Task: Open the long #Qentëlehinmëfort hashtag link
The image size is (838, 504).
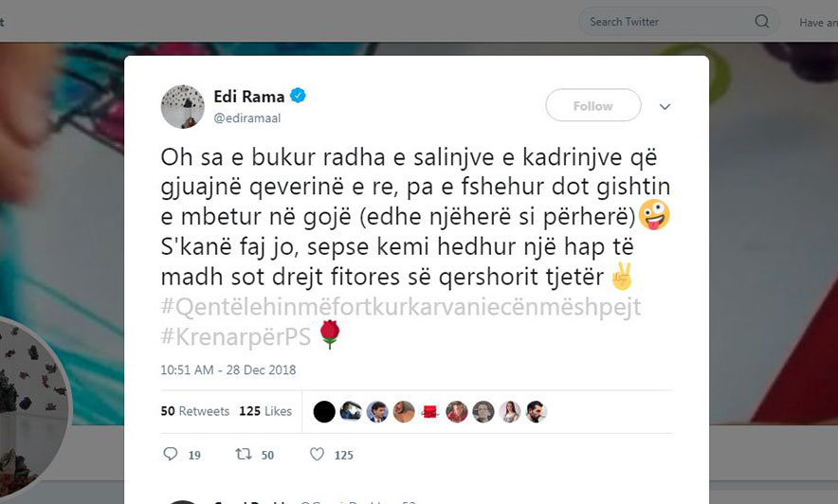Action: pos(401,307)
